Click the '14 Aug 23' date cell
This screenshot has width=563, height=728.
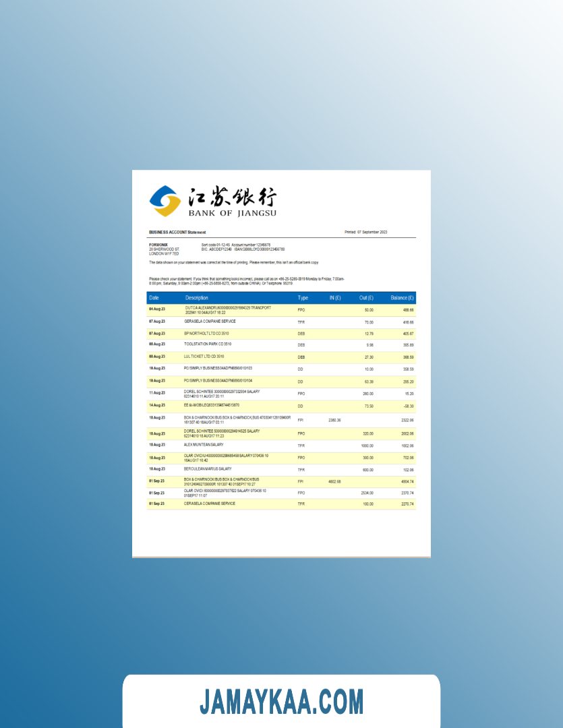157,405
